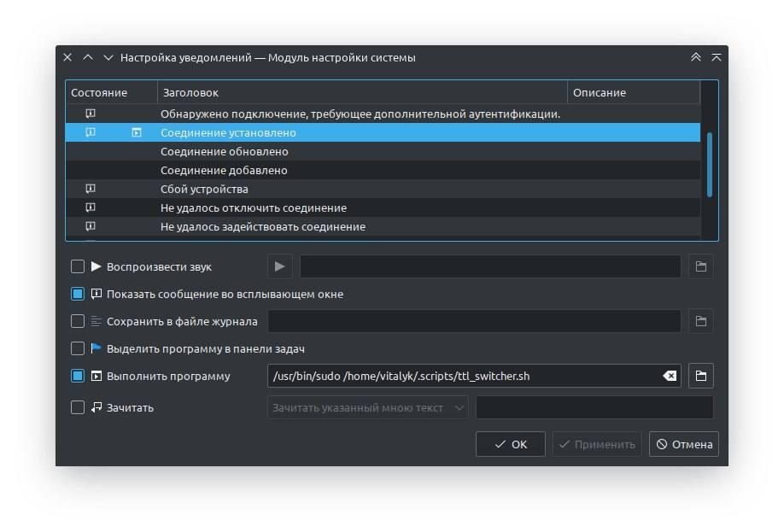
Task: Click the log lines icon beside 'Сохранить в файле журнала'
Action: click(96, 321)
